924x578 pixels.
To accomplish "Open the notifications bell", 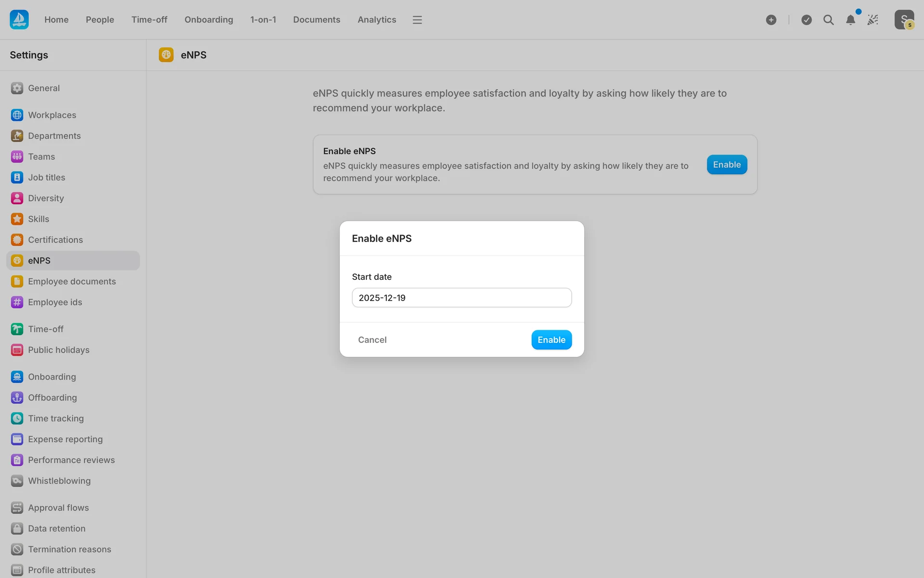I will pyautogui.click(x=850, y=20).
